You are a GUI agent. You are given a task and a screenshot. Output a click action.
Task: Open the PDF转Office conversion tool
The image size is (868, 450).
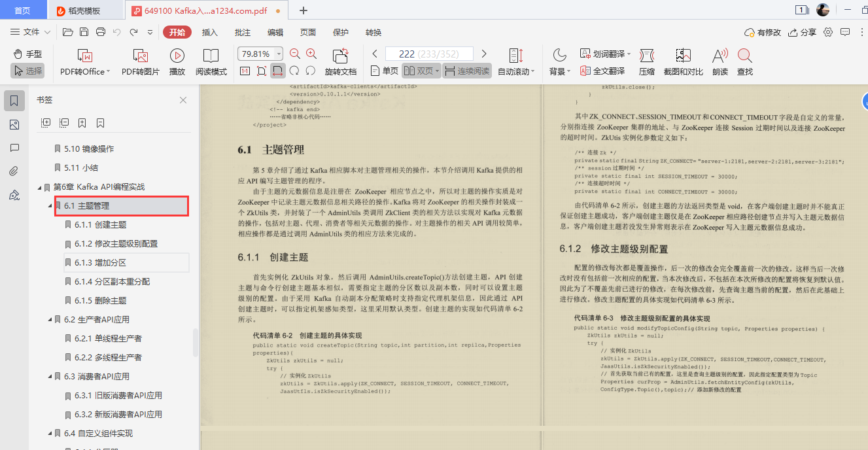[82, 61]
